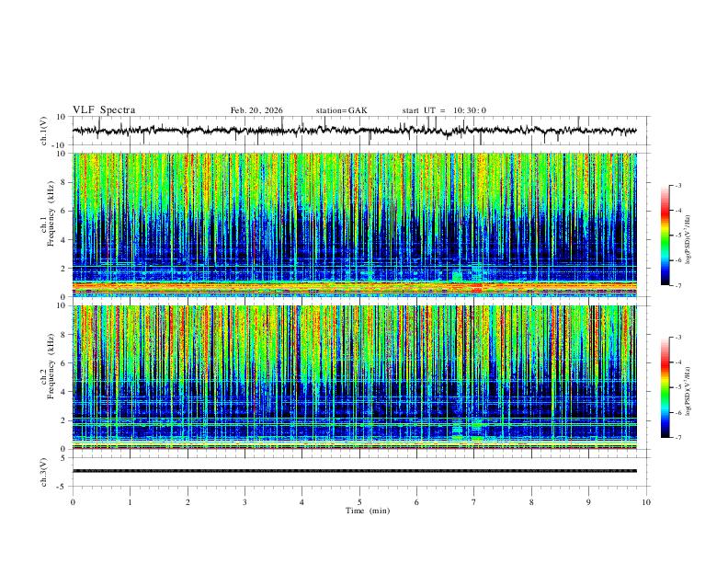The image size is (728, 563).
Task: Click time axis tick label '9'
Action: coord(588,502)
